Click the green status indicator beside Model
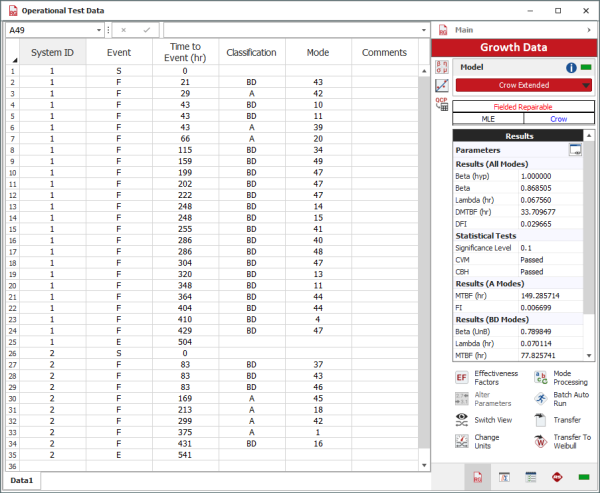 click(x=586, y=67)
